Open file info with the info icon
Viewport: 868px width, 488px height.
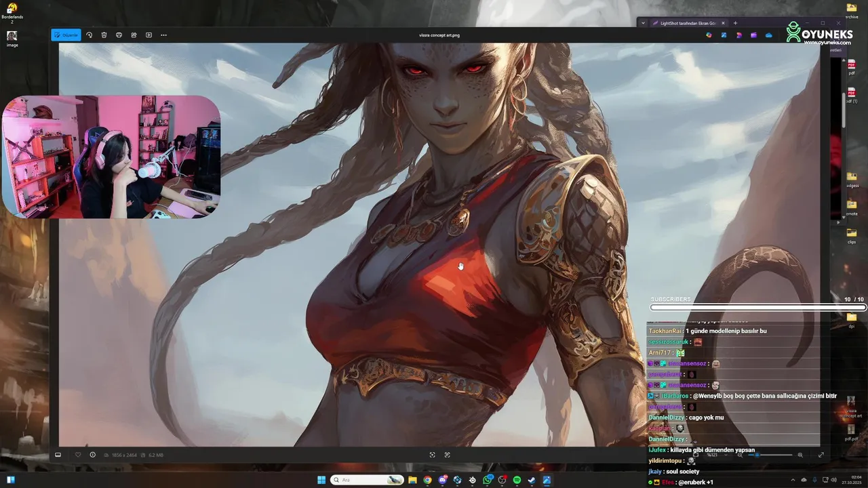[x=93, y=455]
